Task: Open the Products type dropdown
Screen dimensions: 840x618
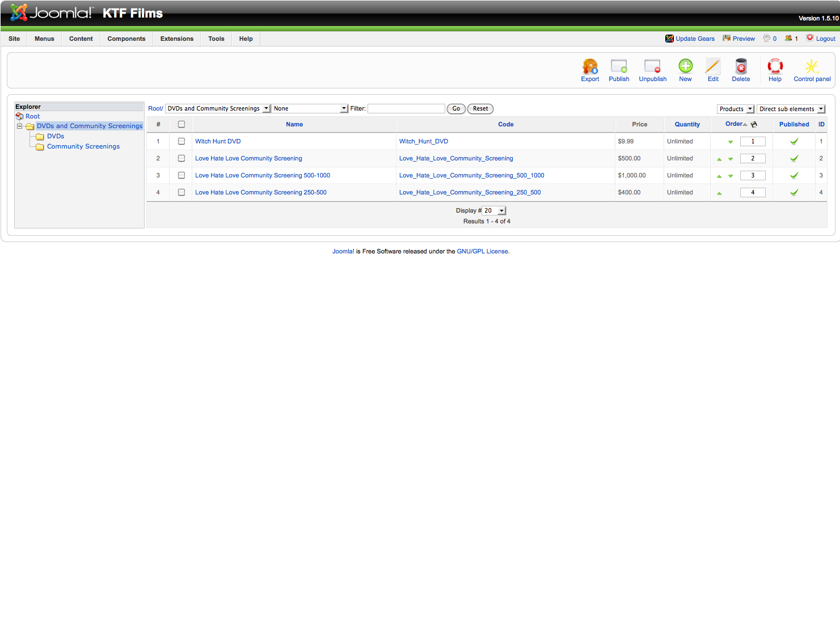Action: tap(736, 109)
